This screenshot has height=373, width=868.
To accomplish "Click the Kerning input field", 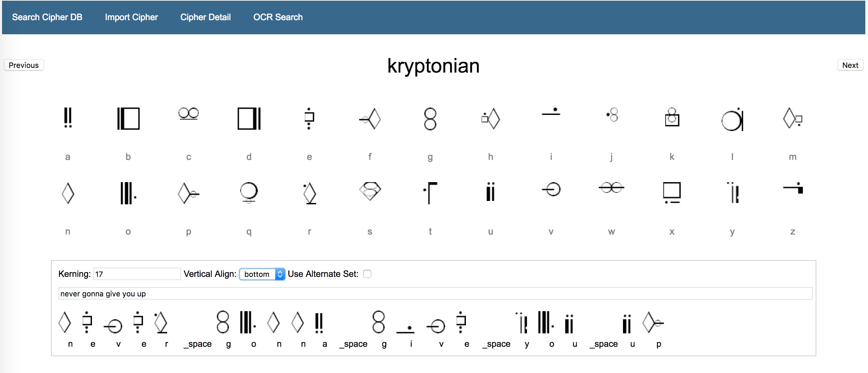I will [x=137, y=274].
